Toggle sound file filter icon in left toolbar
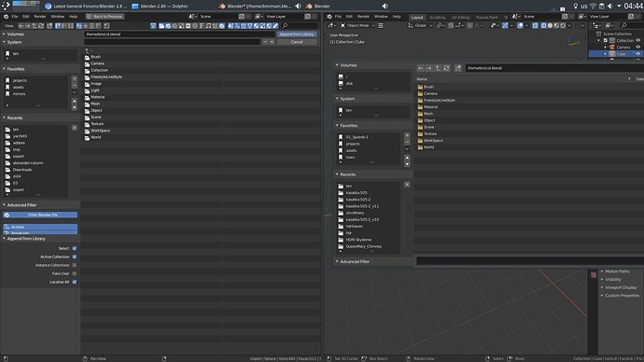The height and width of the screenshot is (362, 644). coord(208,25)
